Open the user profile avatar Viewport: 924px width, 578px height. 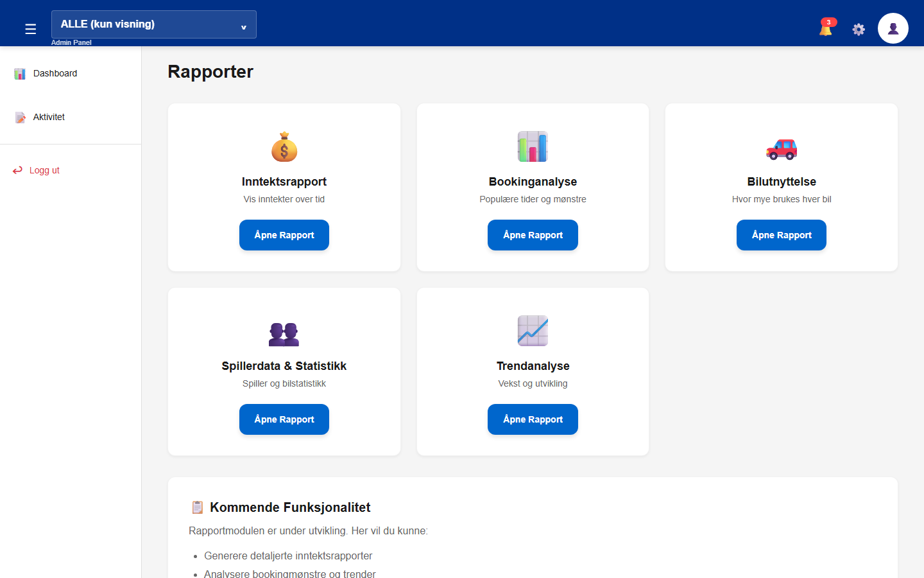coord(893,28)
